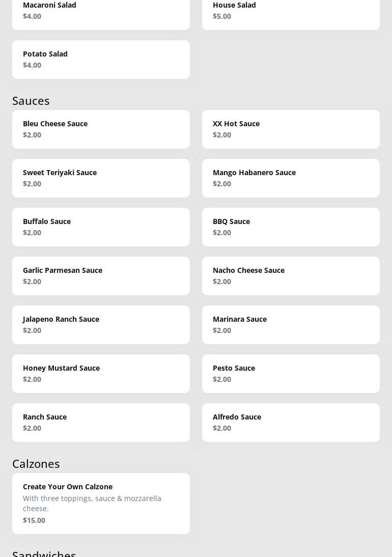Choose Jalapeno Ranch Sauce
Image resolution: width=392 pixels, height=557 pixels.
101,325
